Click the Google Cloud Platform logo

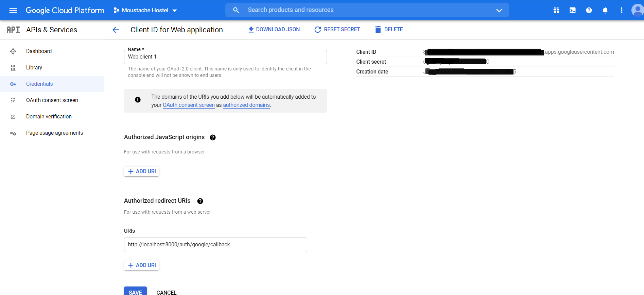point(65,10)
